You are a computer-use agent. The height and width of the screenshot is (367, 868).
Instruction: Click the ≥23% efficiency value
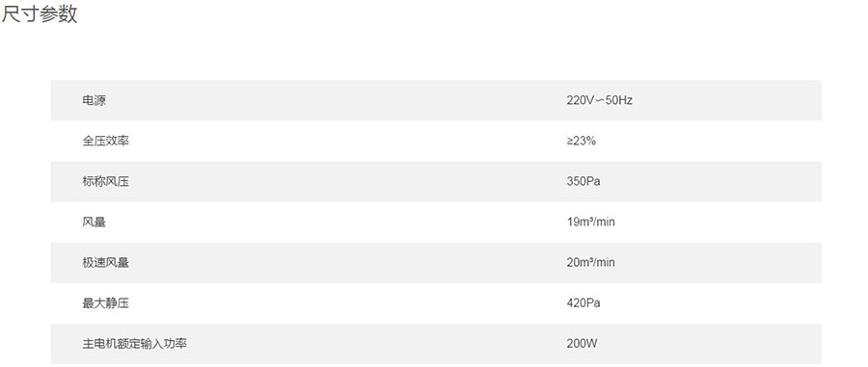click(581, 141)
